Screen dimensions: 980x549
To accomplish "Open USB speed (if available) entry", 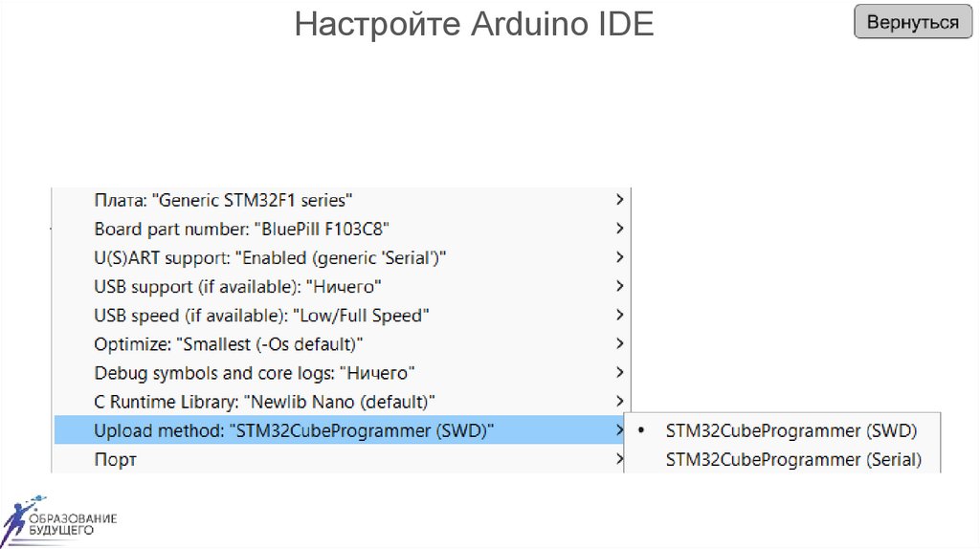I will point(341,315).
